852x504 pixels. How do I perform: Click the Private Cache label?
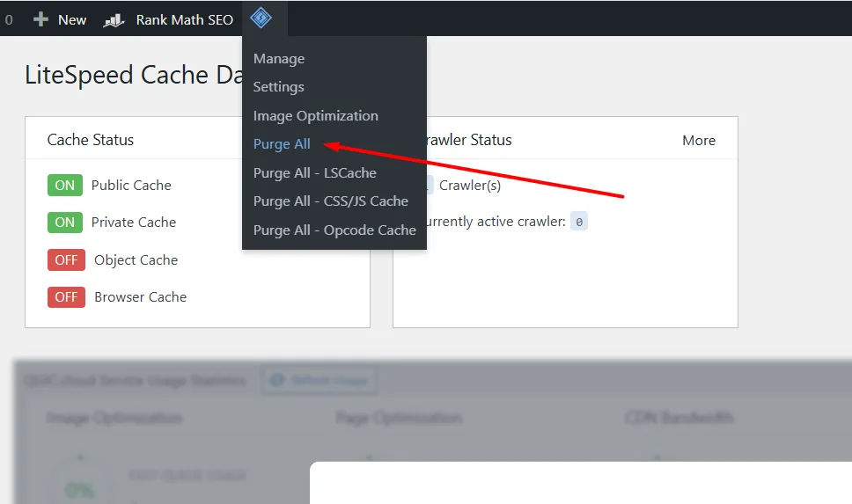coord(134,223)
